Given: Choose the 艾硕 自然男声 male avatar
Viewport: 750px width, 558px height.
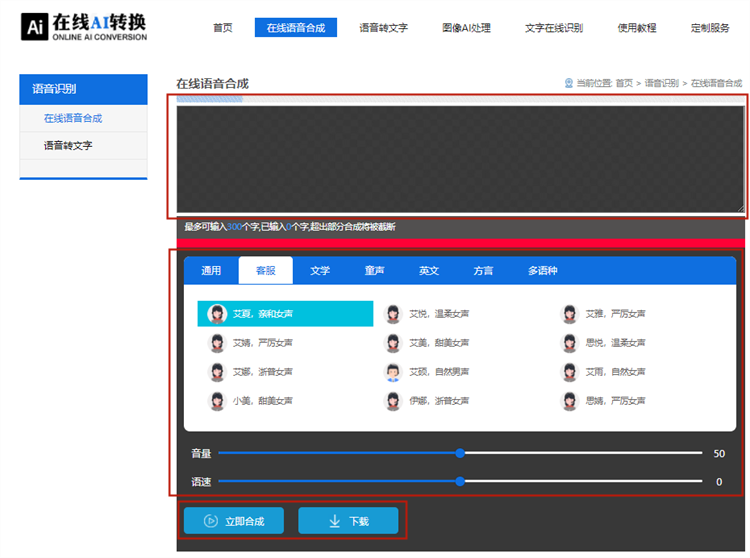Looking at the screenshot, I should (x=393, y=372).
